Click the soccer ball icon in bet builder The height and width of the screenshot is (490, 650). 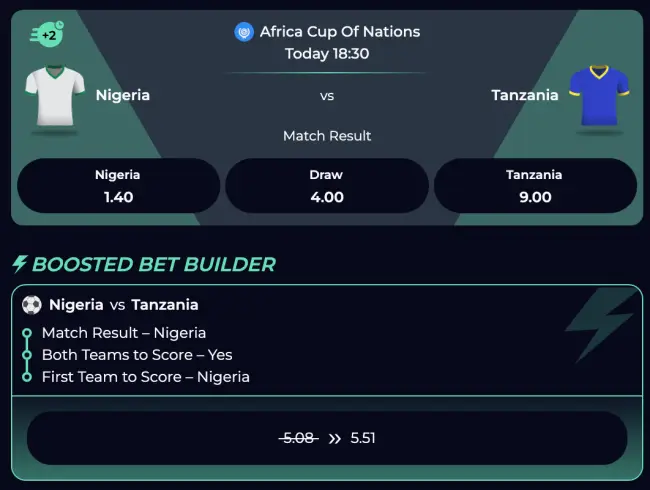(32, 305)
